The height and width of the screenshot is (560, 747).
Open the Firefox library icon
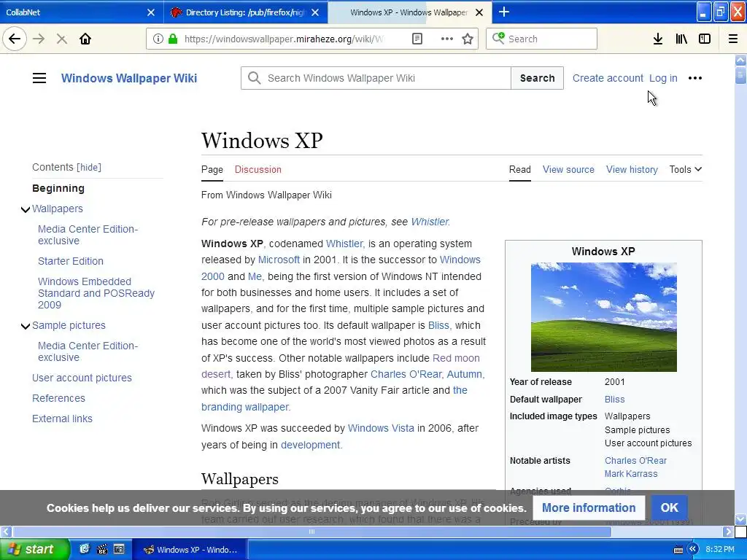click(x=681, y=39)
